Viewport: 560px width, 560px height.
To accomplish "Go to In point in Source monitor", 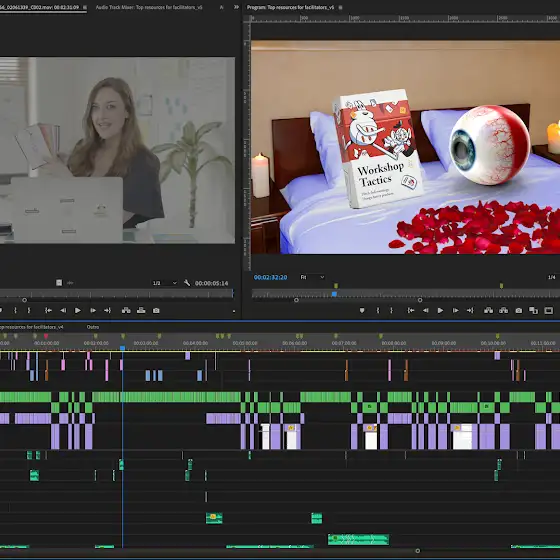I will [x=48, y=311].
